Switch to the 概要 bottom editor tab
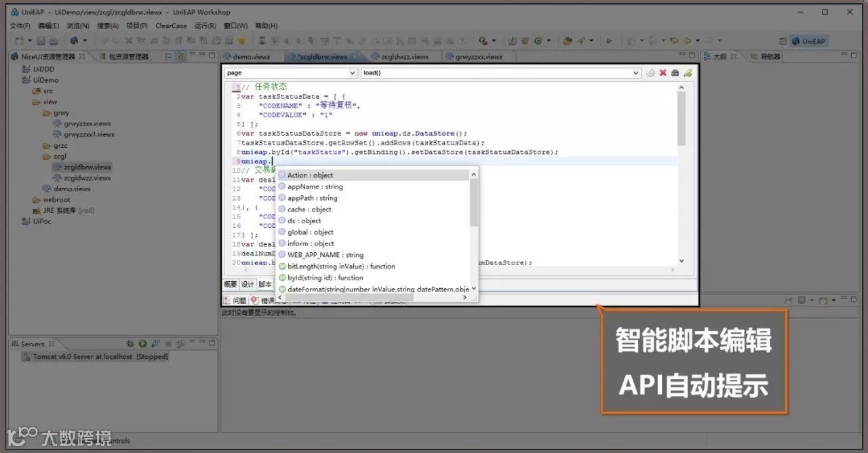This screenshot has height=453, width=868. click(x=231, y=284)
